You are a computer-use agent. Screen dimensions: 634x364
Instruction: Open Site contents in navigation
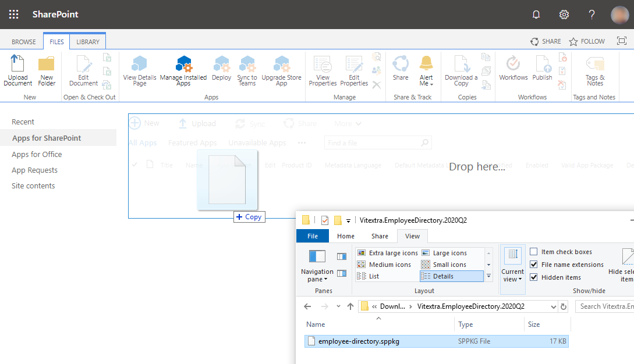[x=33, y=186]
